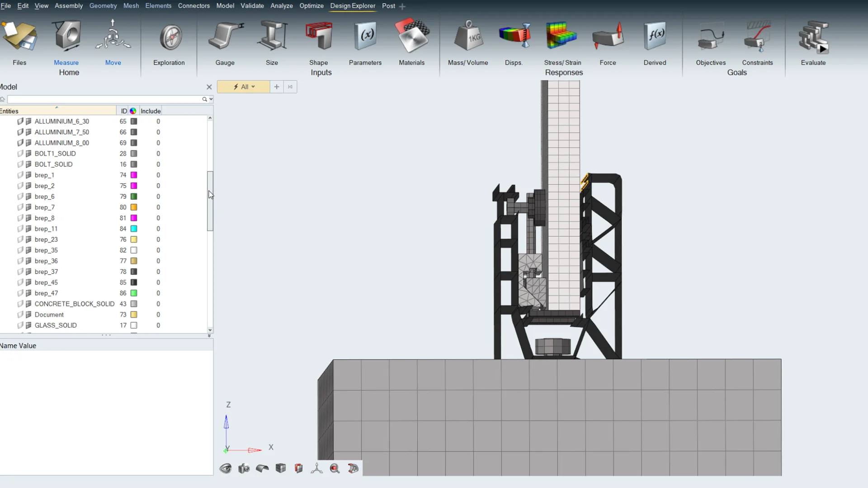Select the Size input tool
868x488 pixels.
[272, 36]
